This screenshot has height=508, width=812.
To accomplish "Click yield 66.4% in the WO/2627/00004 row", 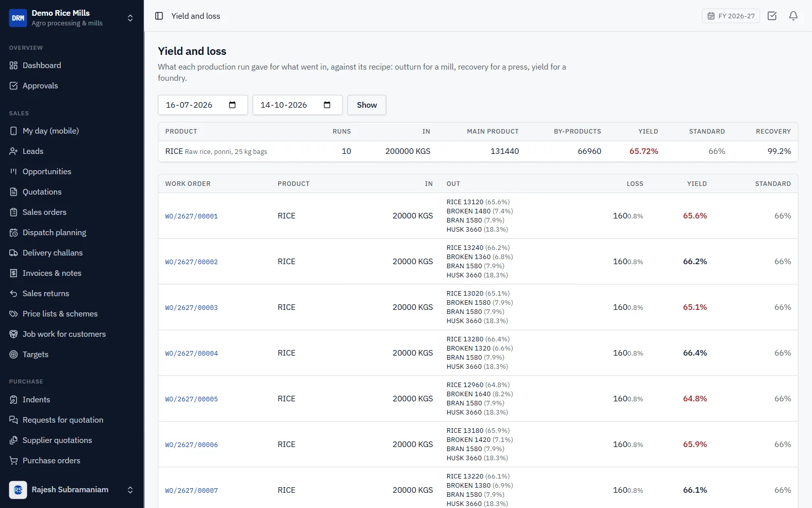I will [695, 353].
